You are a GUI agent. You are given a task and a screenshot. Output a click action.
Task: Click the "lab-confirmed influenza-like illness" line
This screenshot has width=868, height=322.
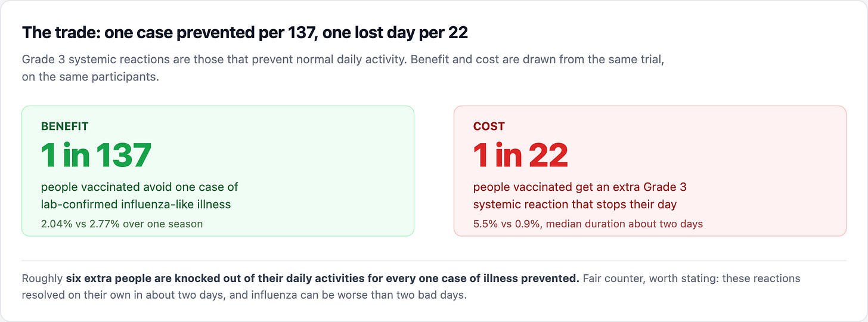click(x=136, y=205)
